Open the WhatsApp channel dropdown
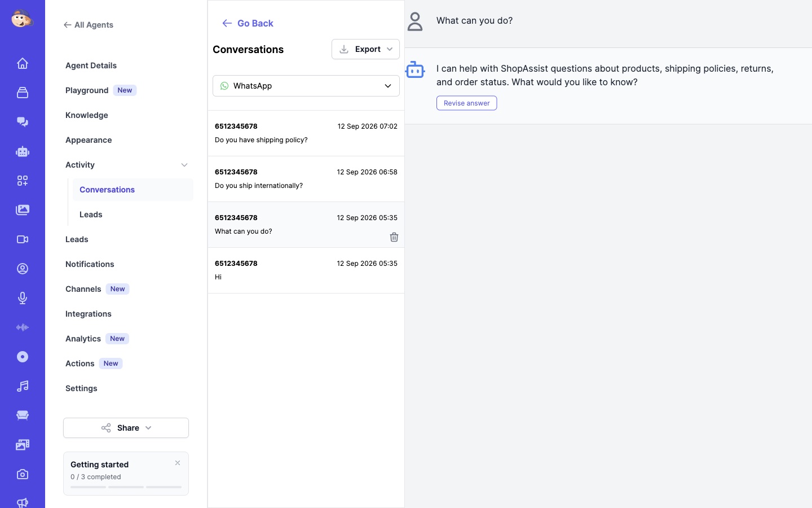This screenshot has width=812, height=508. click(x=306, y=86)
